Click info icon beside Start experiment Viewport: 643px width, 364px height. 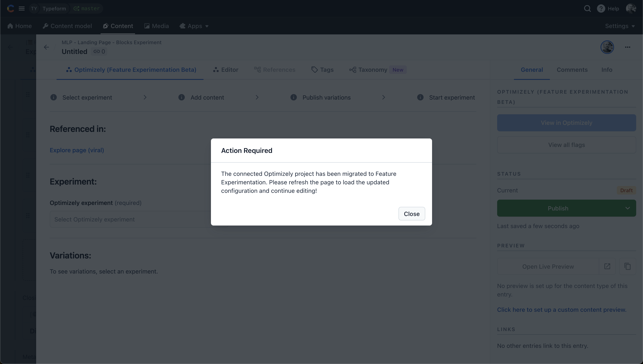click(x=420, y=97)
